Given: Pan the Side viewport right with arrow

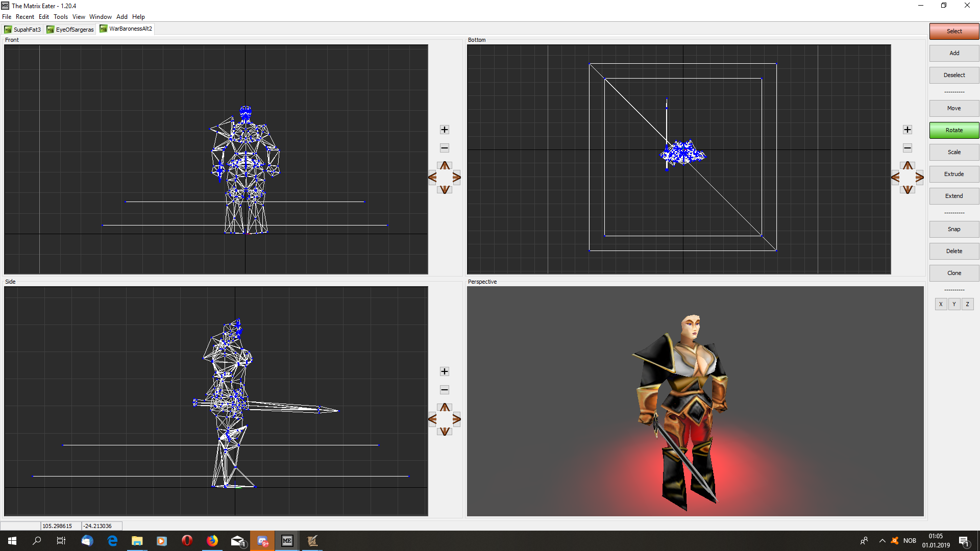Looking at the screenshot, I should click(457, 419).
